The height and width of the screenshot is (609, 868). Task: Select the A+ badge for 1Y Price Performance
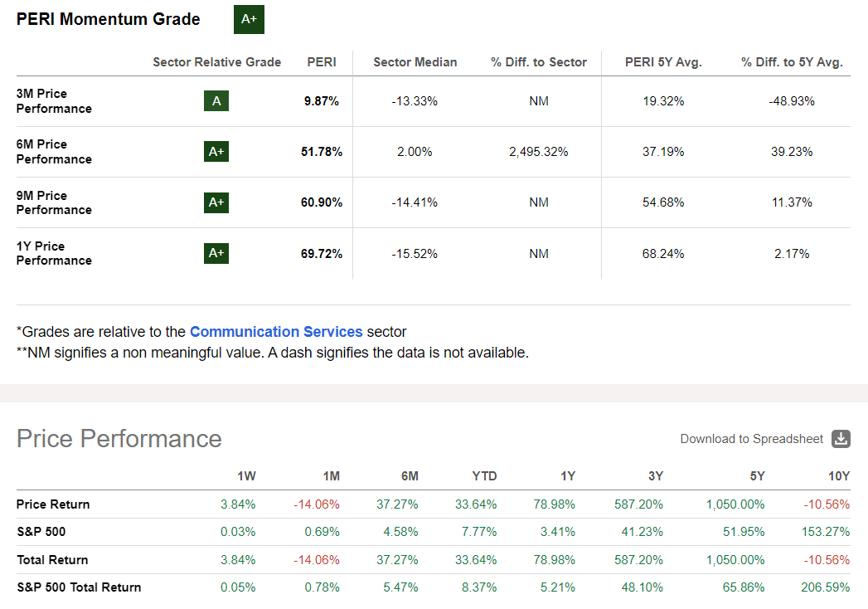click(x=216, y=252)
